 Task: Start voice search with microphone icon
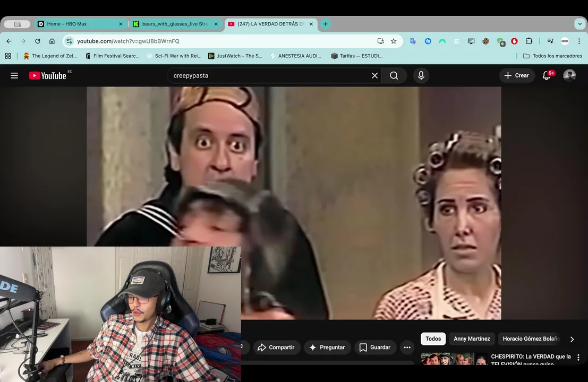(421, 76)
